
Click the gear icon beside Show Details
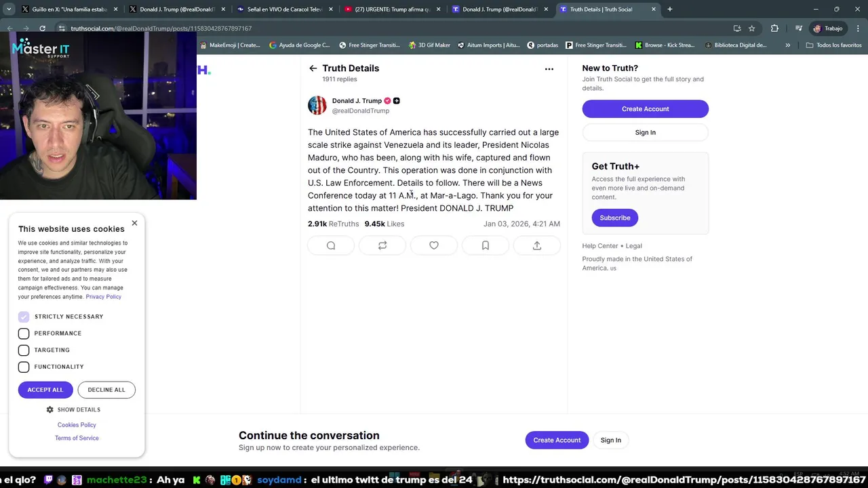tap(50, 410)
